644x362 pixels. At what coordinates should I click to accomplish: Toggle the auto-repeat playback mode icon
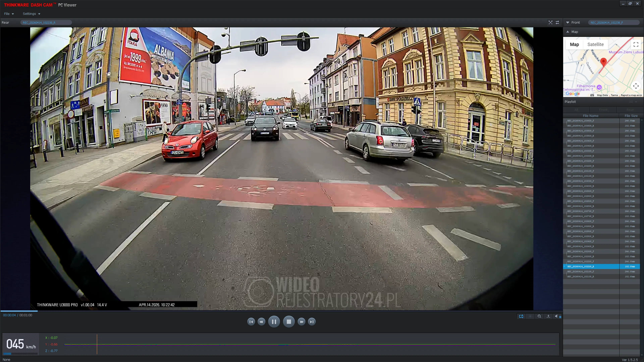(521, 316)
